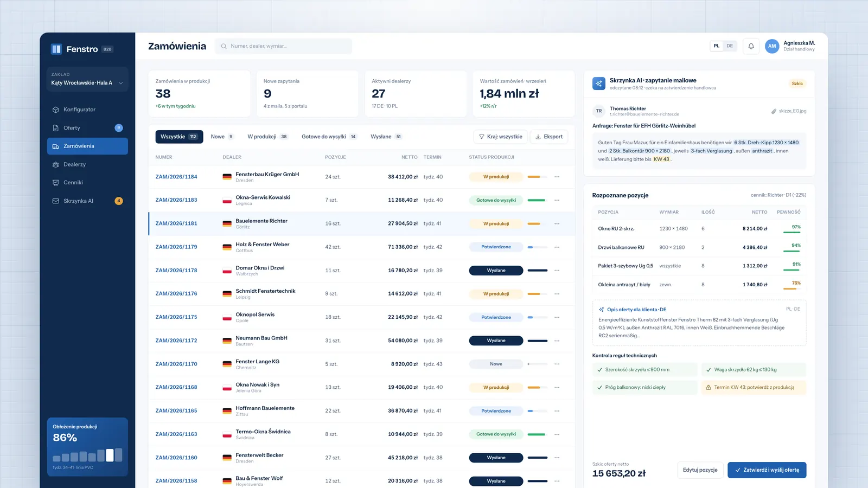Click the notifications bell icon
Viewport: 868px width, 488px height.
tap(751, 46)
